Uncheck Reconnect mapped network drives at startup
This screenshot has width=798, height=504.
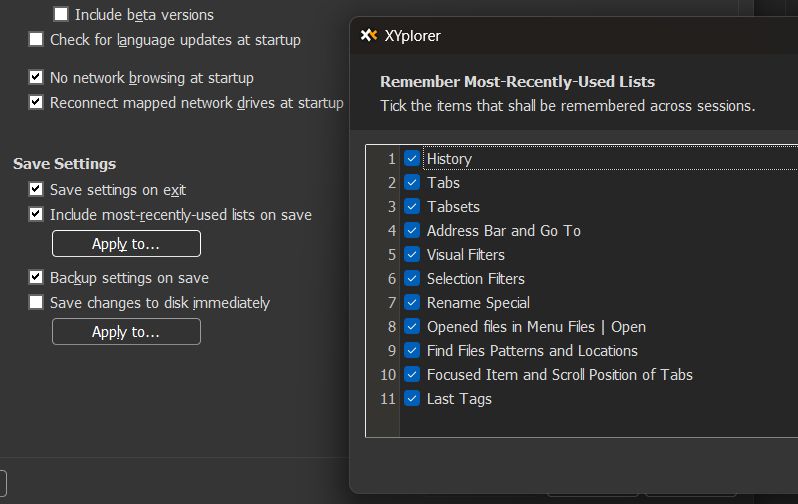36,102
